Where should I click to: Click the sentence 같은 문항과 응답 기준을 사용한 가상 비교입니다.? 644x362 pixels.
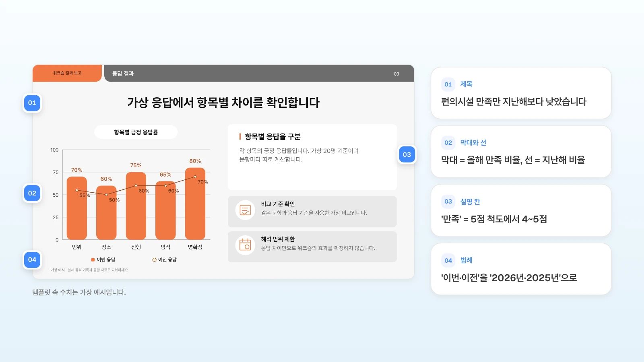pos(314,213)
